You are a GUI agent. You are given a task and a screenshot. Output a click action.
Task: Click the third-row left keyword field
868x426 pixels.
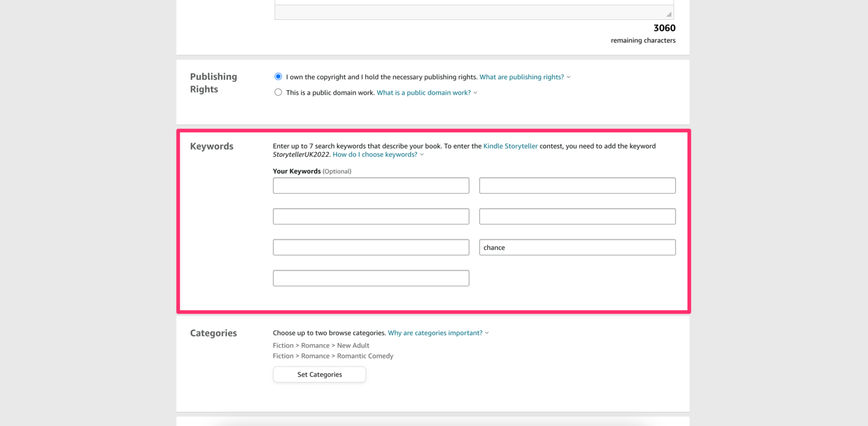371,247
